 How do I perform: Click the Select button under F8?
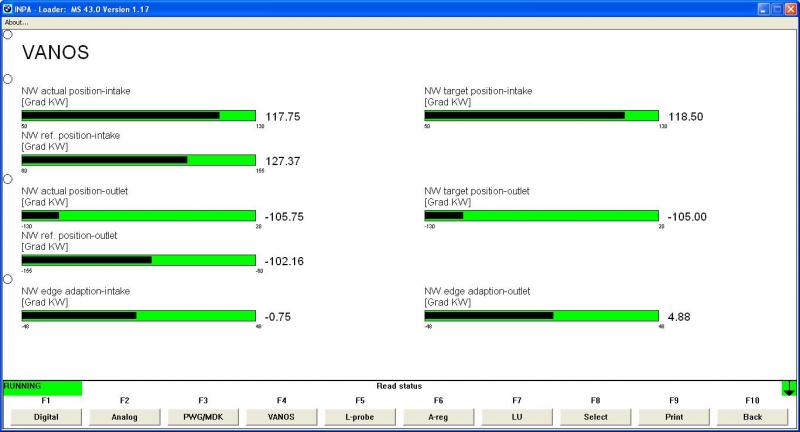pyautogui.click(x=595, y=417)
